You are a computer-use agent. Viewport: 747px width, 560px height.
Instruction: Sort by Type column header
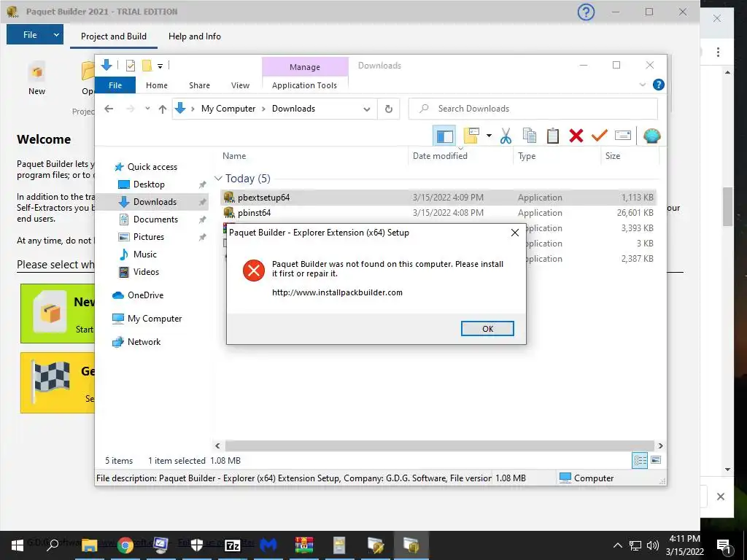[x=527, y=156]
